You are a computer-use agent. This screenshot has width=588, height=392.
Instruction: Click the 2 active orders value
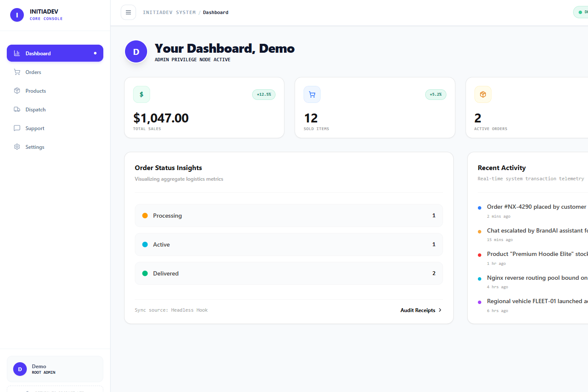point(478,118)
